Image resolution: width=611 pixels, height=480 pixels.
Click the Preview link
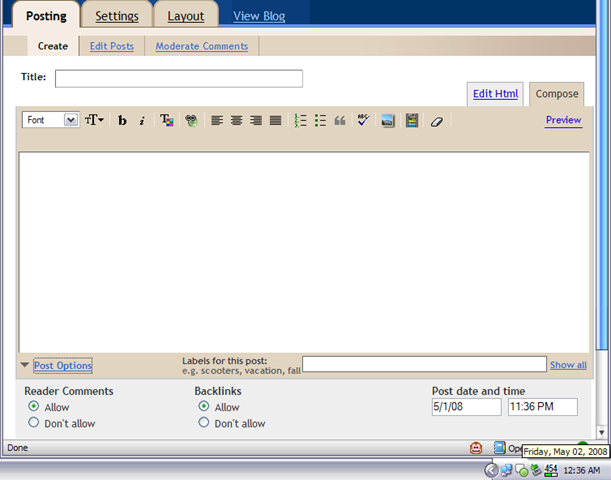pyautogui.click(x=563, y=120)
